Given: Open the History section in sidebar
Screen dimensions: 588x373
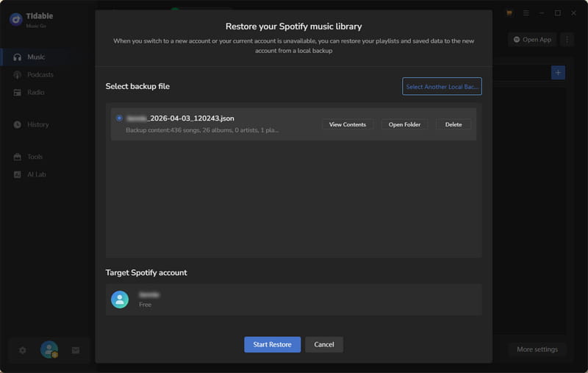Looking at the screenshot, I should pyautogui.click(x=38, y=124).
